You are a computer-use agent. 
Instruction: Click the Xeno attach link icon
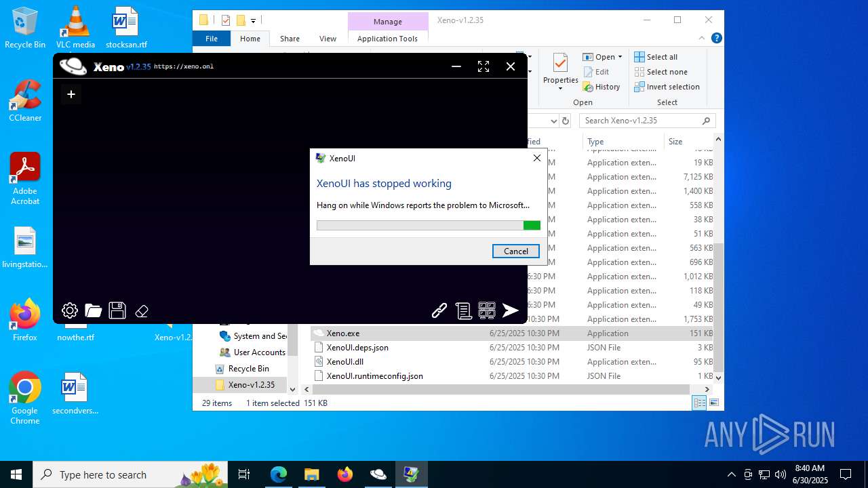pos(439,310)
